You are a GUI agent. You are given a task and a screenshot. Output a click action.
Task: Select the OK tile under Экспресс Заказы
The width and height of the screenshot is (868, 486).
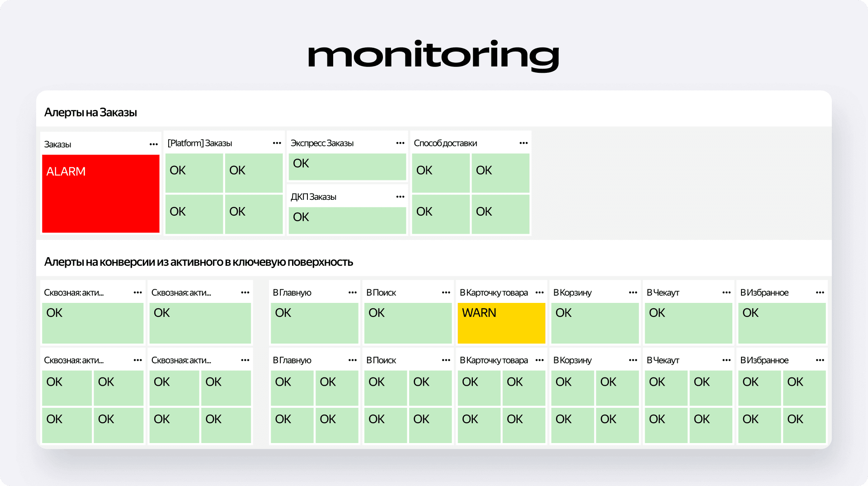347,167
